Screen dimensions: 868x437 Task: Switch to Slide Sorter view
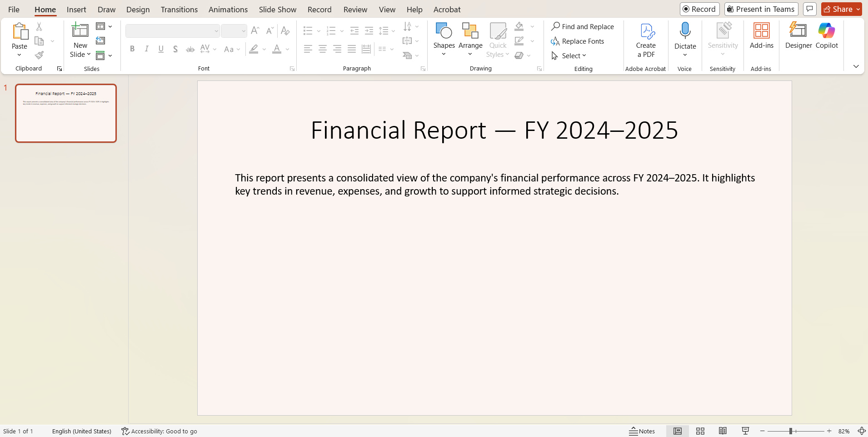click(700, 431)
